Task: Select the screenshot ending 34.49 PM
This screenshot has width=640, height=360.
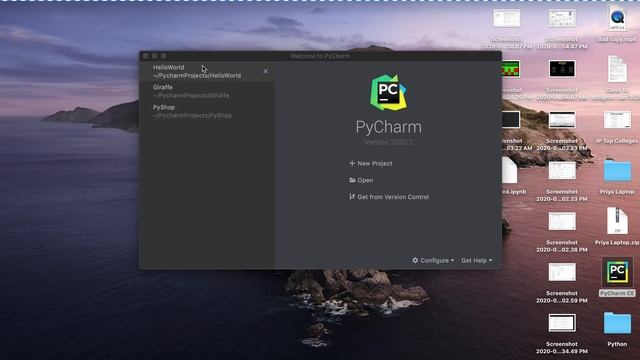Action: tap(562, 323)
